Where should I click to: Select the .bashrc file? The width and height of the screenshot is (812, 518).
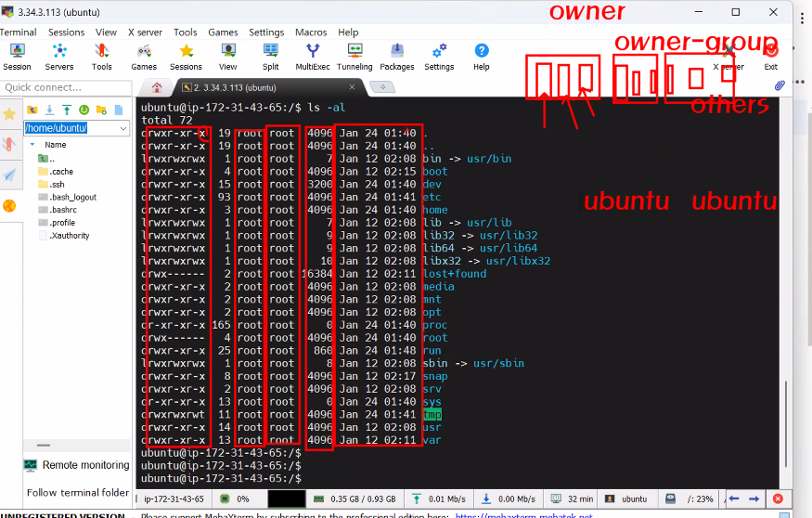pos(58,210)
